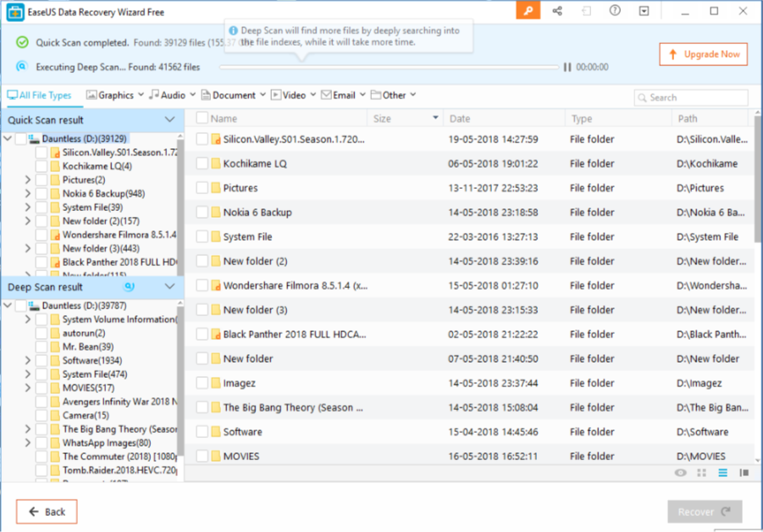Click the Silicon.Valley.S01 folder icon in list
The image size is (763, 532).
coord(216,139)
